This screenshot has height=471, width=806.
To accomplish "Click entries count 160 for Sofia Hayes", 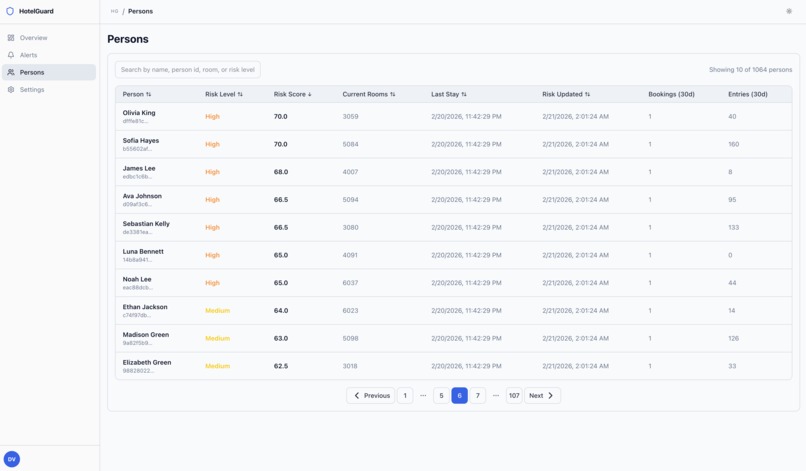I will tap(734, 144).
